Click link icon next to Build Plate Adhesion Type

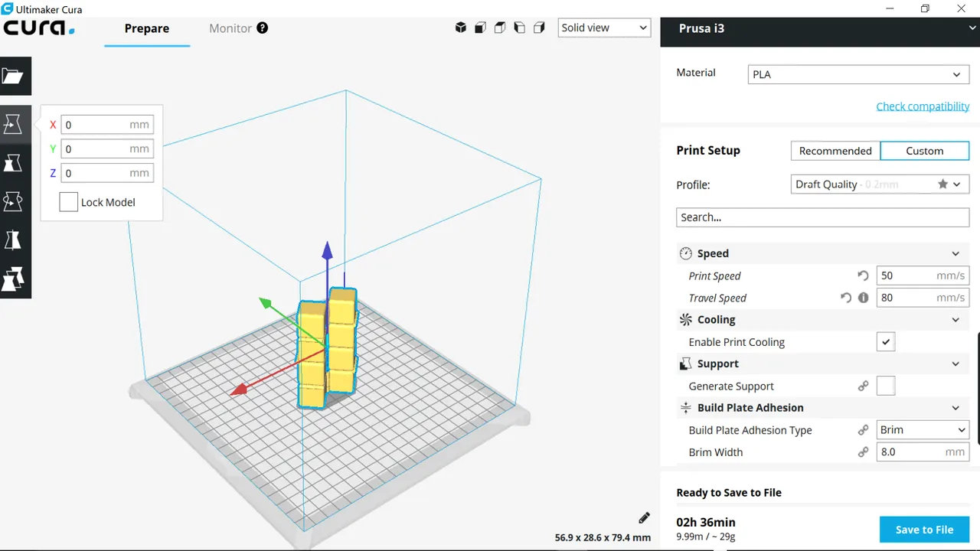pyautogui.click(x=863, y=430)
